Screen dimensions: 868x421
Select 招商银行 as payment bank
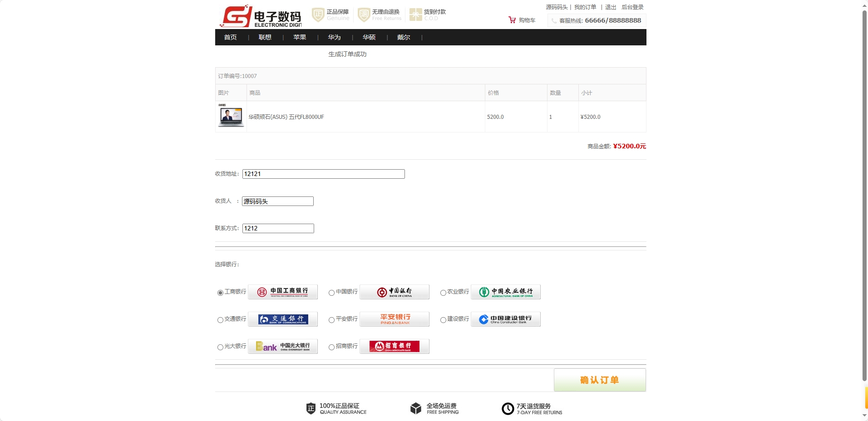pos(331,348)
